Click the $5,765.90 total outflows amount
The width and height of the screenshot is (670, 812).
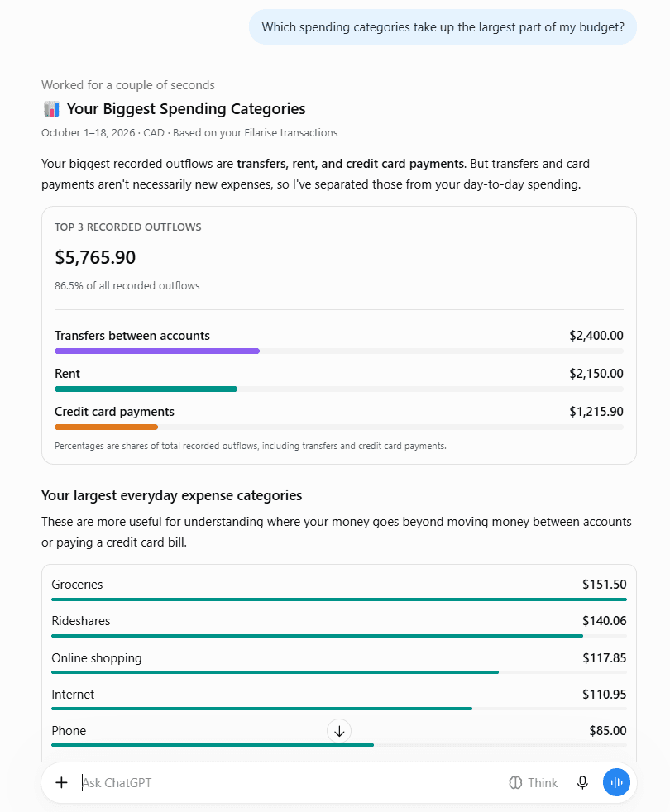(x=95, y=257)
